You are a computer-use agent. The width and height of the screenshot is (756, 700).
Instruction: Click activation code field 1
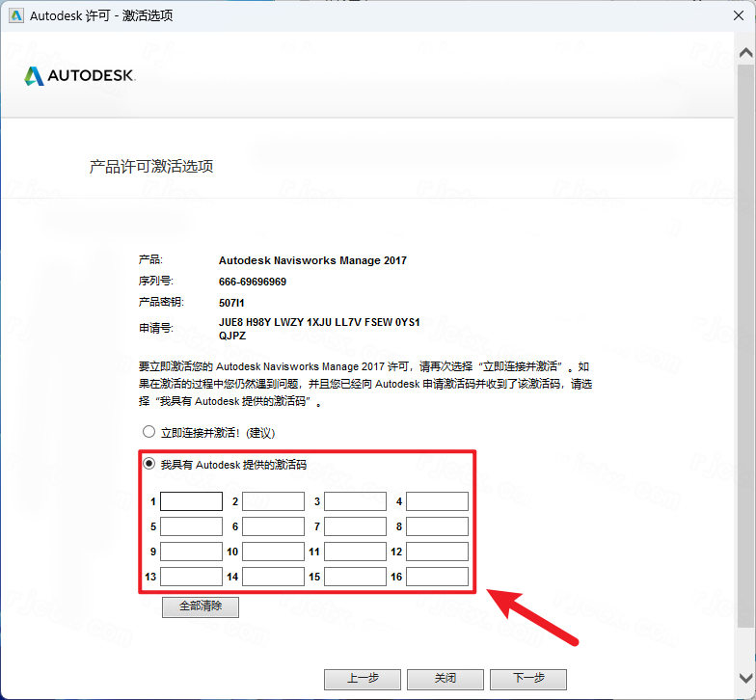pos(191,501)
